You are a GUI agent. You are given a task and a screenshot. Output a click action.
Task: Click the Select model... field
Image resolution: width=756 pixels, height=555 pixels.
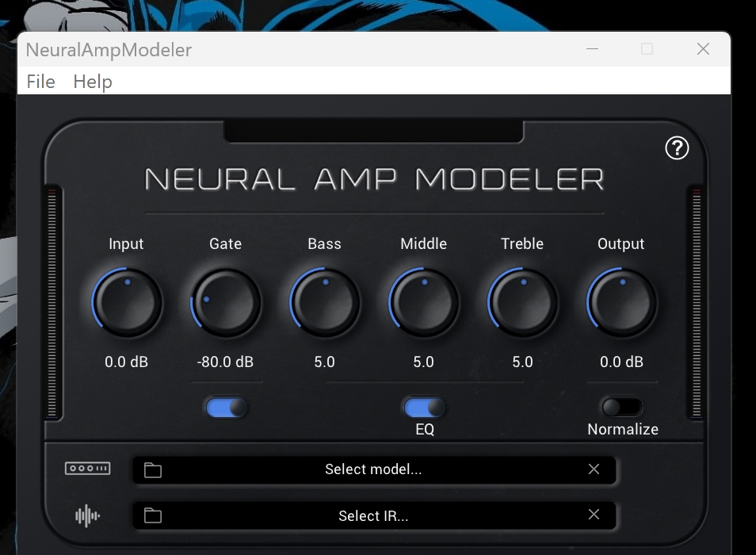(x=374, y=469)
